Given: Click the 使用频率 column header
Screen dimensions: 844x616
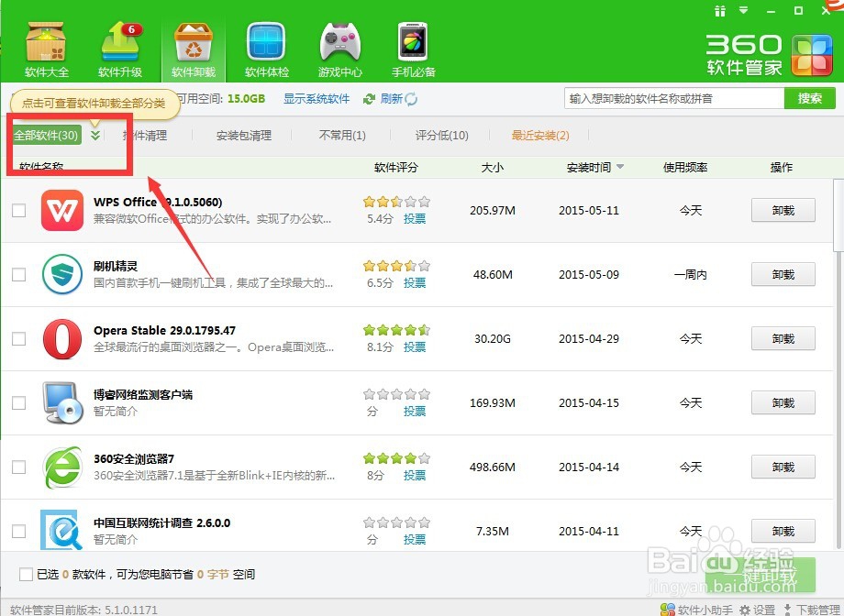Looking at the screenshot, I should coord(685,168).
